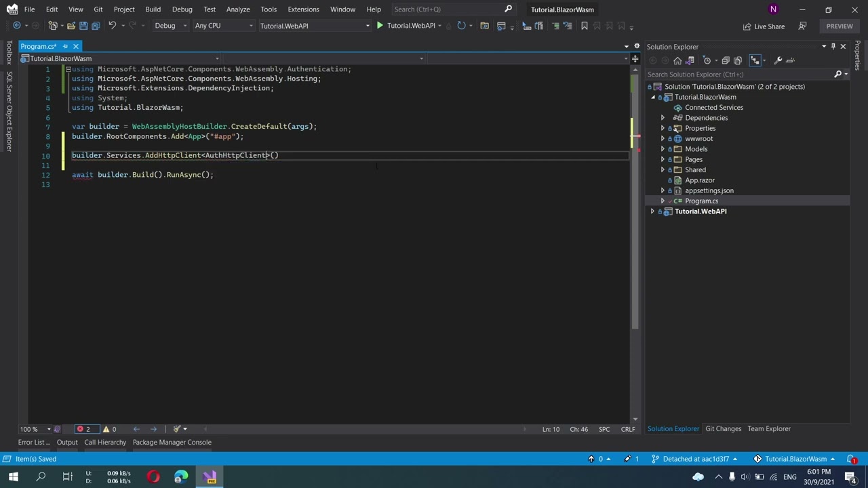
Task: Click the Solution Explorer Home icon
Action: pyautogui.click(x=677, y=60)
